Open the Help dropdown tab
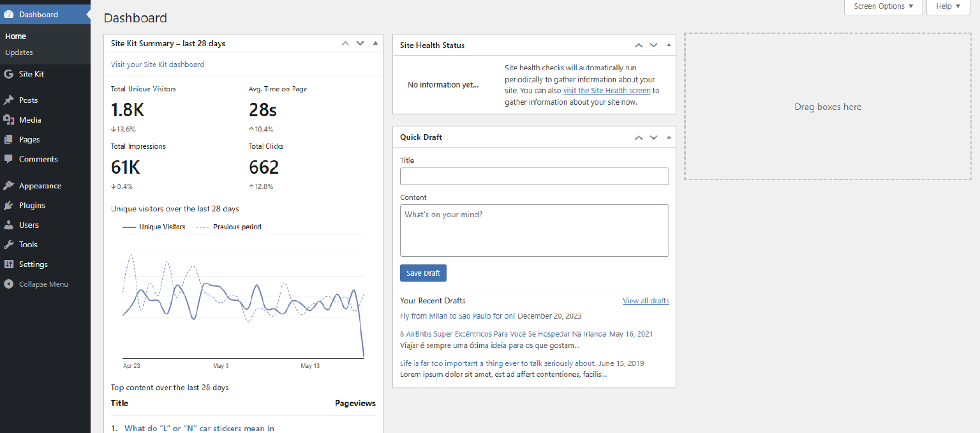The height and width of the screenshot is (433, 980). pyautogui.click(x=948, y=6)
